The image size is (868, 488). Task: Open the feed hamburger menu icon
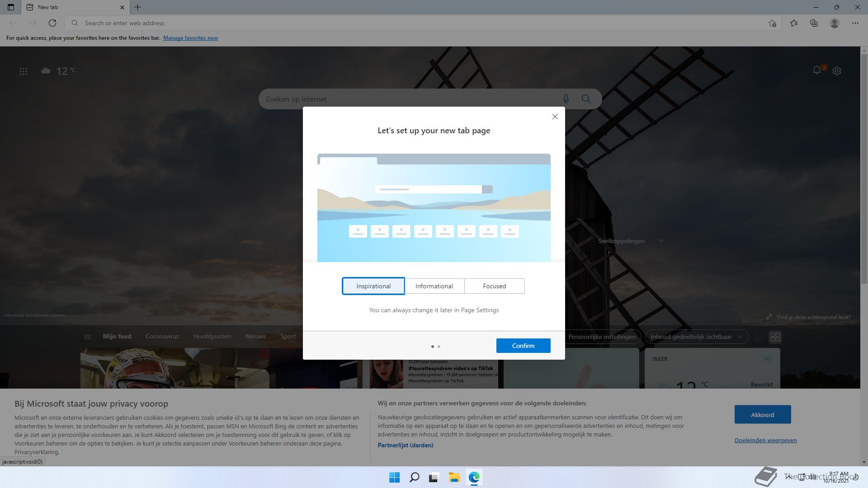88,337
